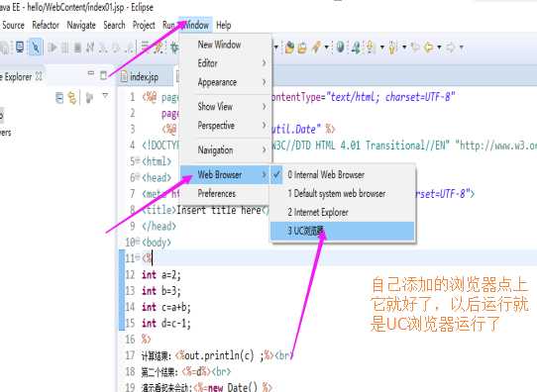537x392 pixels.
Task: Expand the Appearance submenu
Action: point(226,82)
